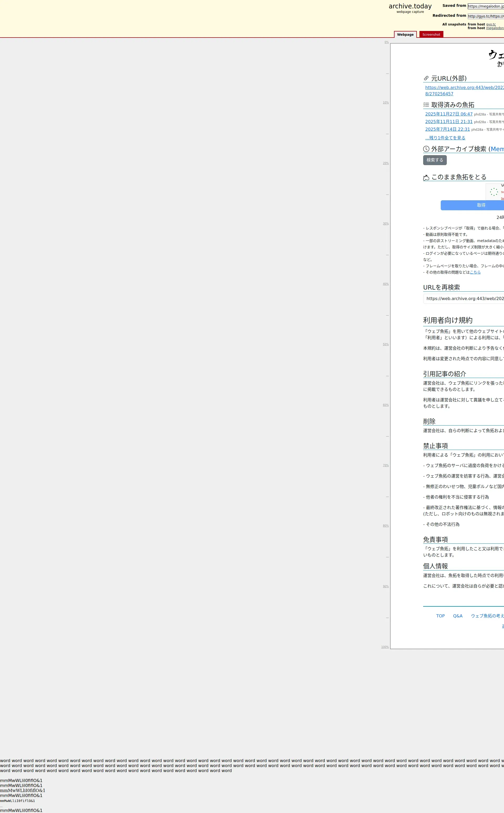This screenshot has width=504, height=813.
Task: Click the archive.today logo title
Action: 410,6
